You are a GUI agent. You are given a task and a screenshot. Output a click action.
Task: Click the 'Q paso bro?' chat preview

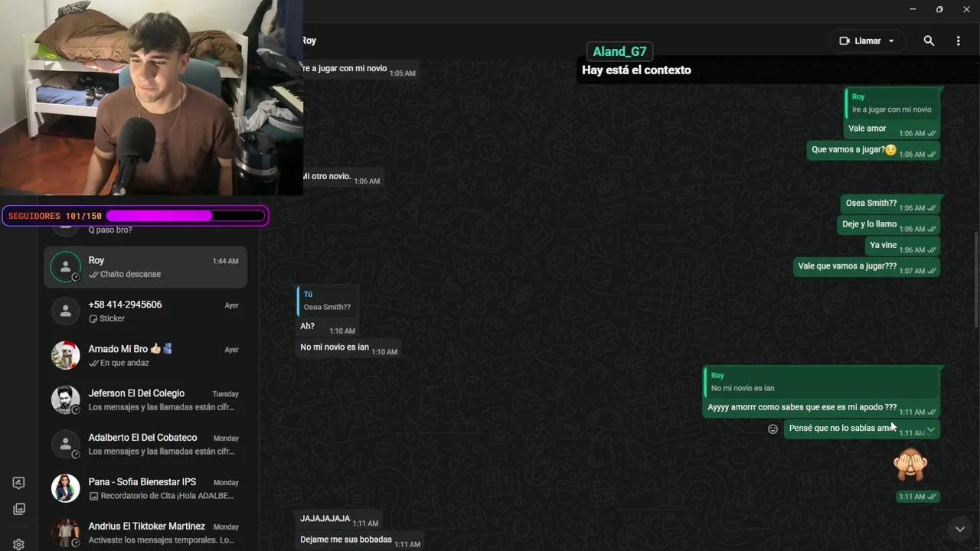pos(110,230)
